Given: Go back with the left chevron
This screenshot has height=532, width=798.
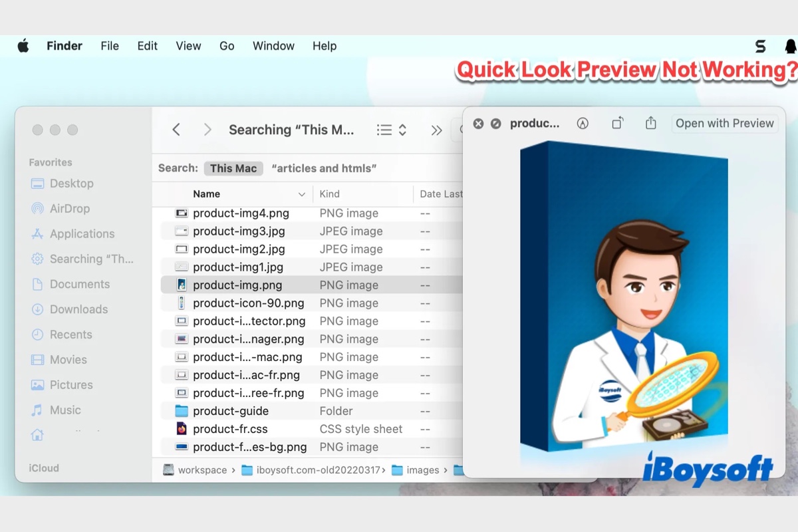Looking at the screenshot, I should coord(176,130).
